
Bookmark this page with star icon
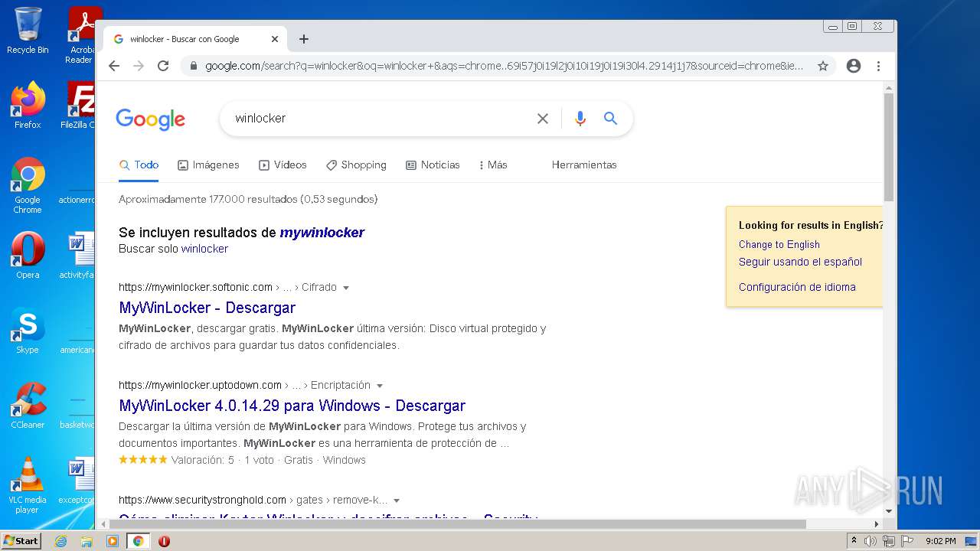[x=823, y=66]
